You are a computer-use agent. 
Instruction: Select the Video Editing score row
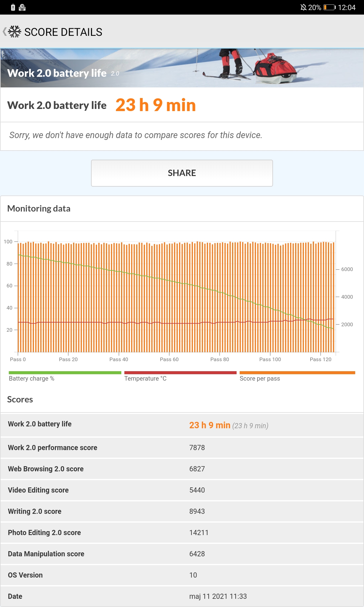coord(182,490)
